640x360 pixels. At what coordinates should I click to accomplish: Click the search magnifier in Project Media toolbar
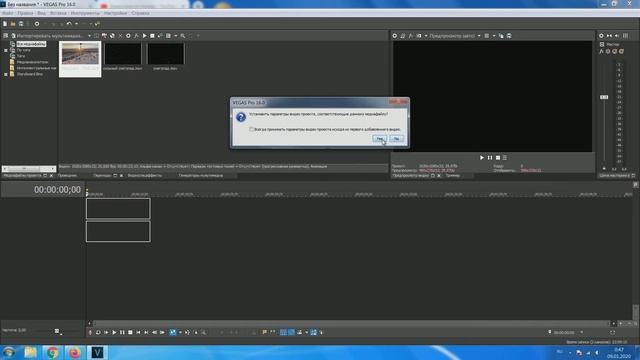(183, 36)
